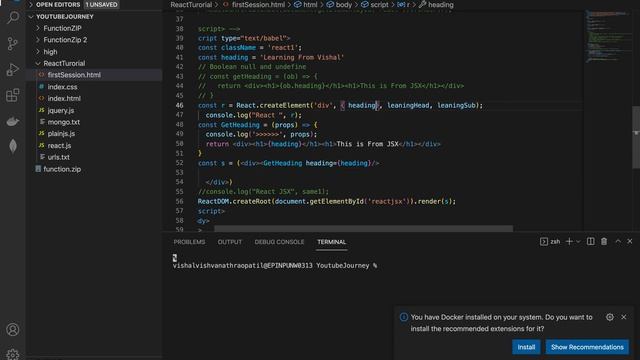Open urls.txt file
Screen dimensions: 640x360
[x=58, y=157]
